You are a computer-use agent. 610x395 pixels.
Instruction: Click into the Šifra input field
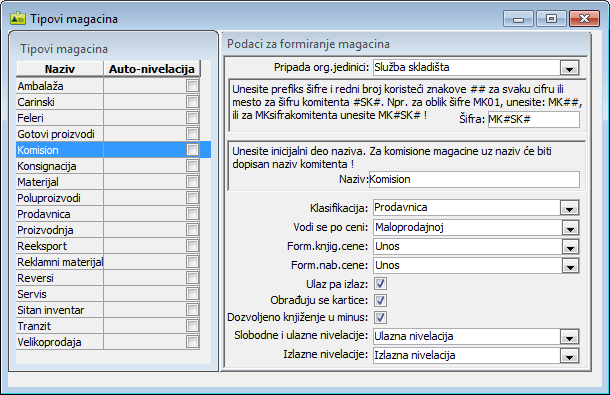533,119
